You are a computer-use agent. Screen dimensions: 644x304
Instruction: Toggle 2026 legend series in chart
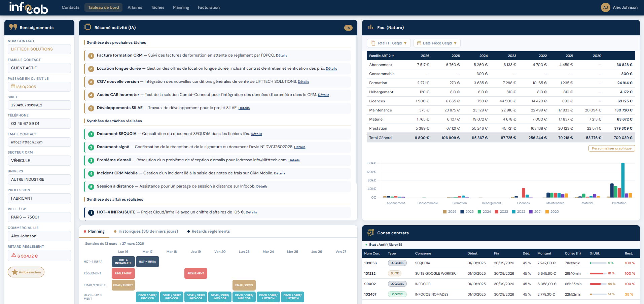click(450, 212)
